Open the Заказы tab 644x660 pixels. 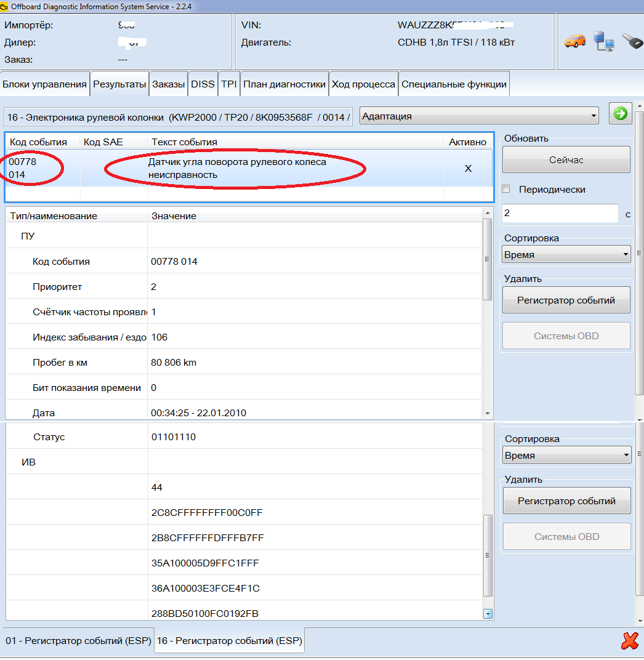[x=168, y=84]
